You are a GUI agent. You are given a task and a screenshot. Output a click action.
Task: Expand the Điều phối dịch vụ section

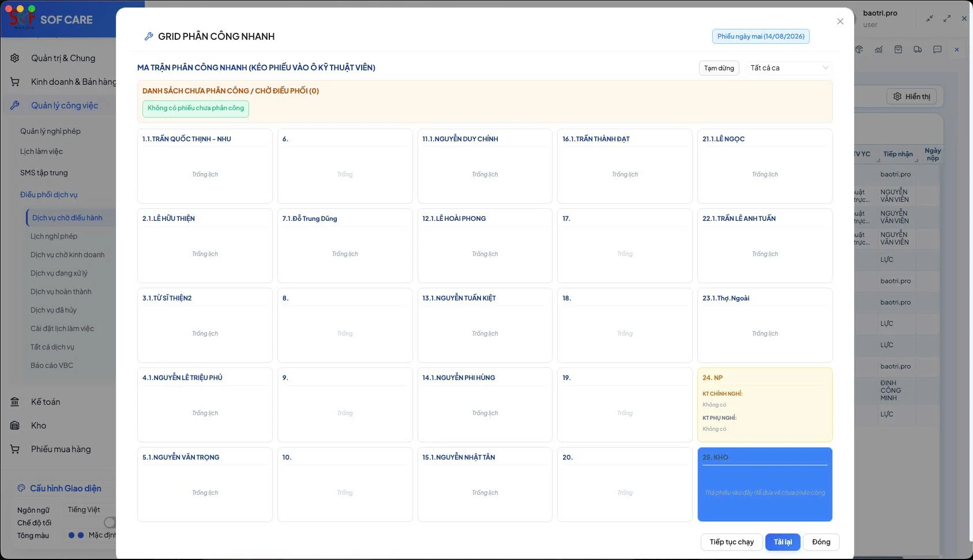[x=48, y=195]
